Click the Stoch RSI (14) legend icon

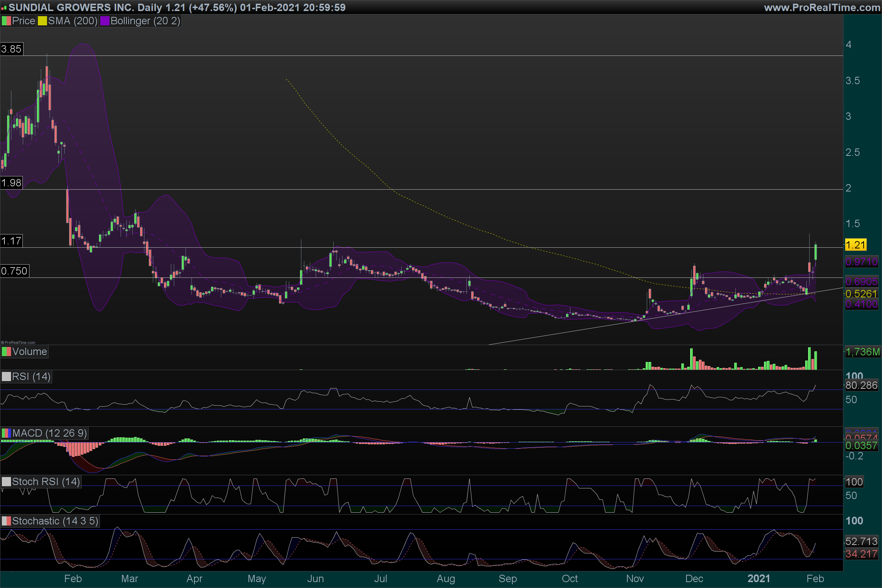tap(6, 481)
